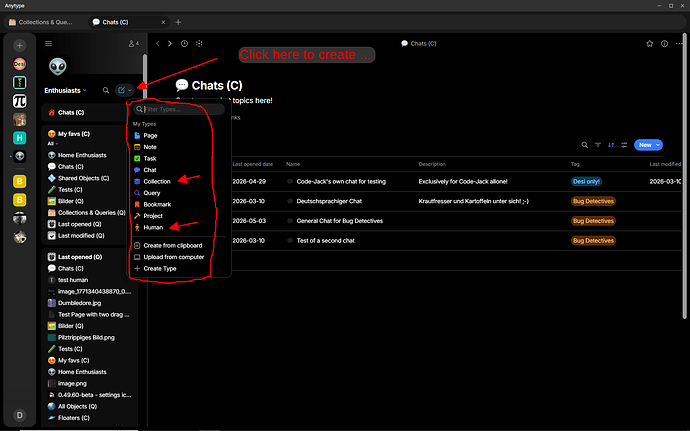Favorite this object with star icon

(x=650, y=44)
